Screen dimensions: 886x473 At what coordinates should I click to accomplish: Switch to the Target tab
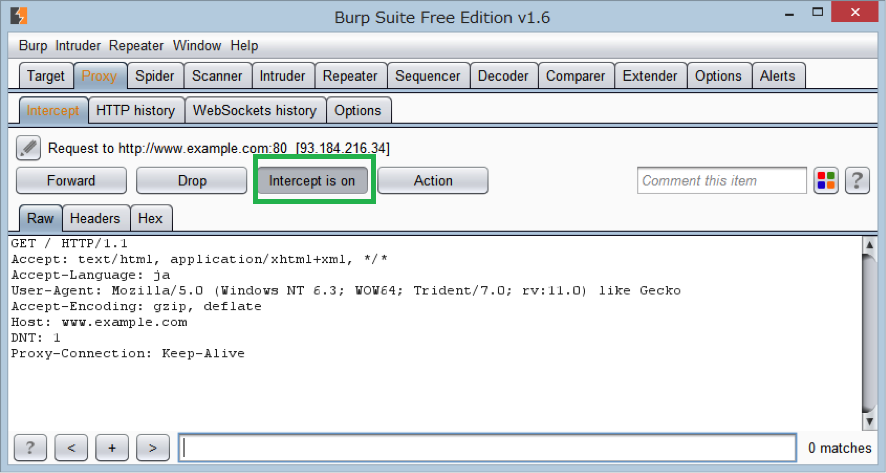46,76
